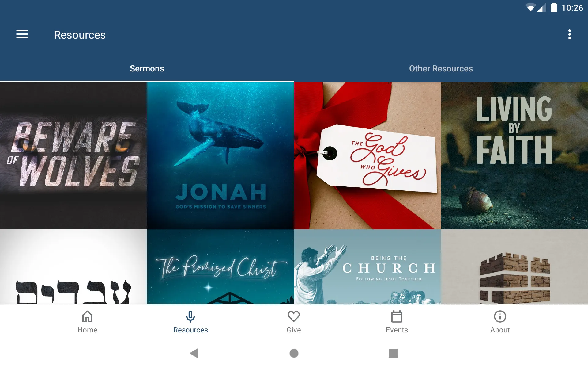Screen dimensions: 588x368
Task: Open Jonah God's Mission sermon
Action: [221, 155]
